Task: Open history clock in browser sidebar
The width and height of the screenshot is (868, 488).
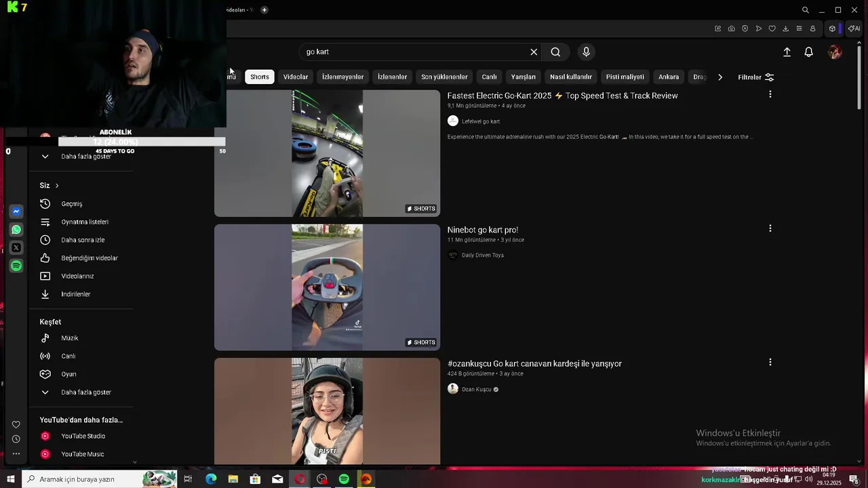Action: (x=16, y=439)
